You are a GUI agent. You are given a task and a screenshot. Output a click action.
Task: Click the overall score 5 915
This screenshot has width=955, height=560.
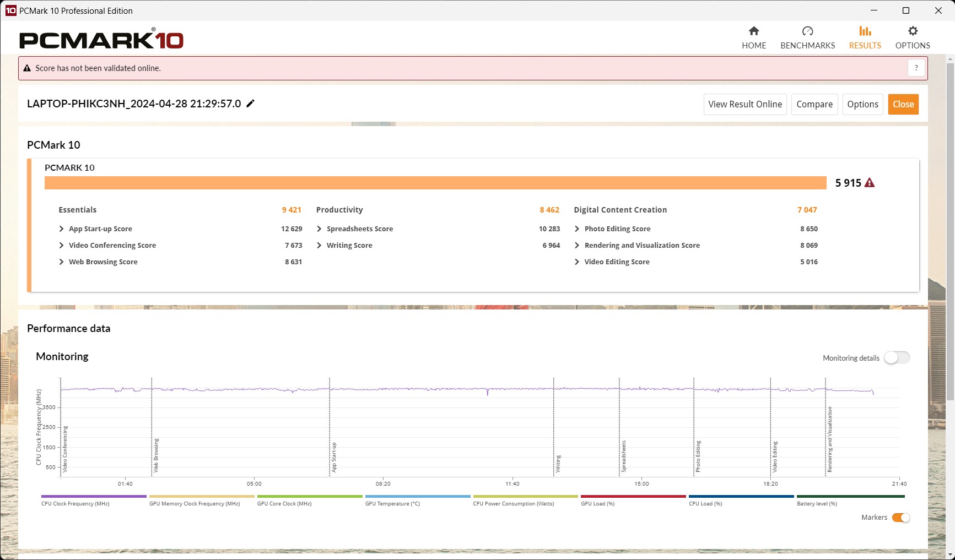848,183
